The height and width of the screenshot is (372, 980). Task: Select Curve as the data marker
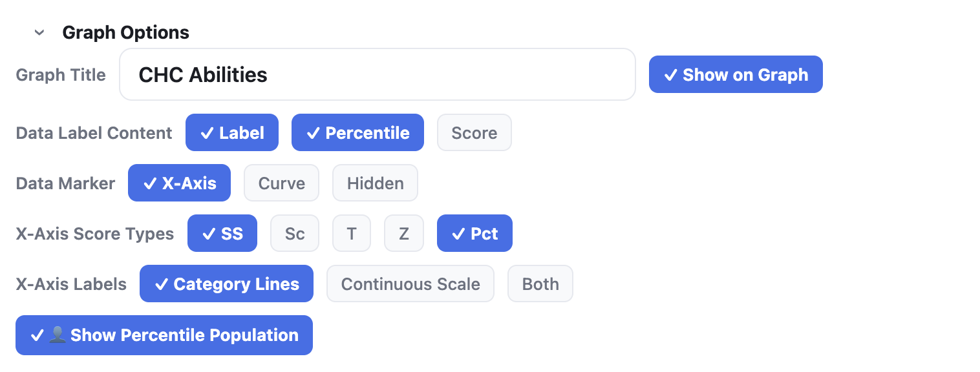[281, 183]
